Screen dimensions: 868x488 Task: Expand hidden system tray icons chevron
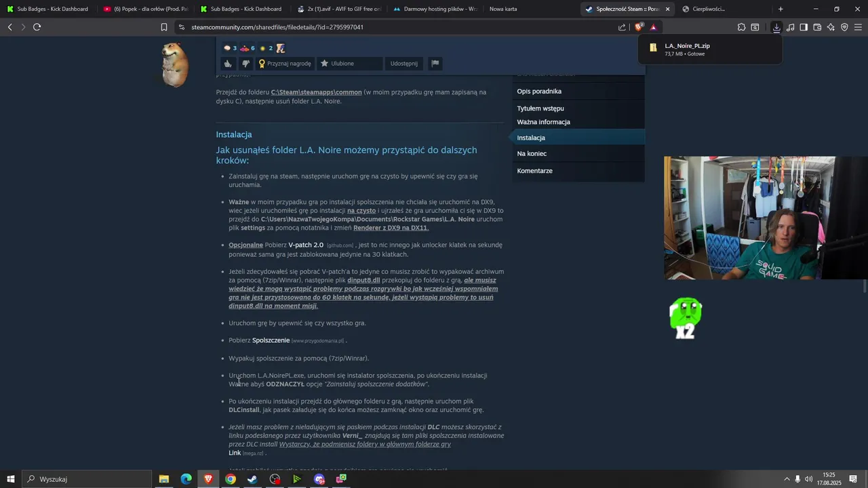coord(787,479)
